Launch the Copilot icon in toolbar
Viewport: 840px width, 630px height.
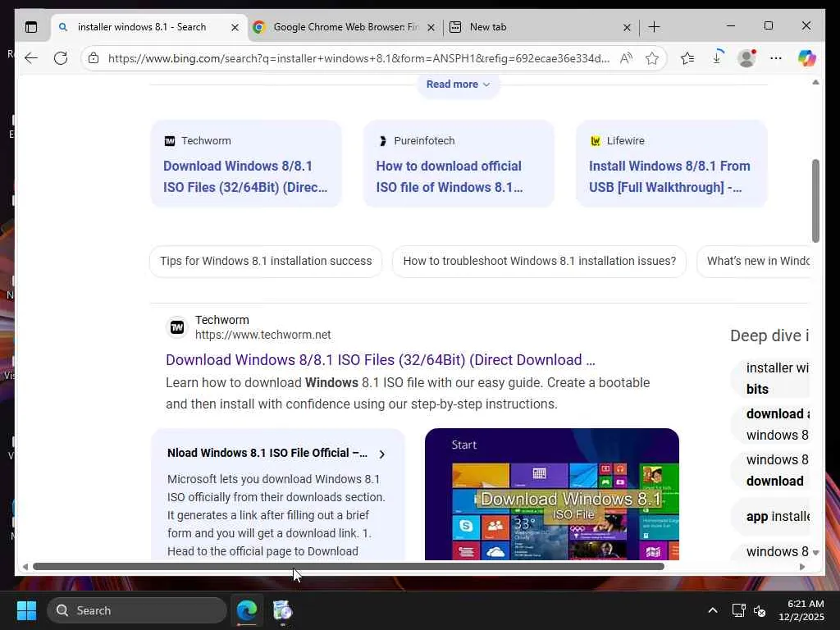pos(806,58)
